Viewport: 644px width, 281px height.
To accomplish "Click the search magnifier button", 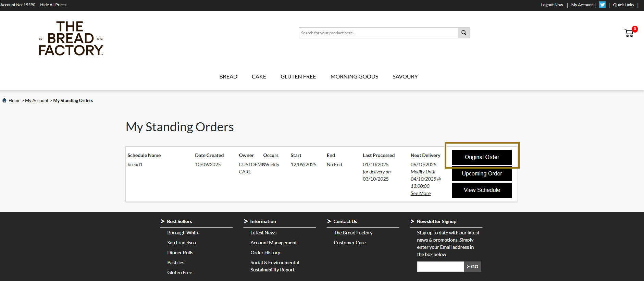I will coord(464,33).
